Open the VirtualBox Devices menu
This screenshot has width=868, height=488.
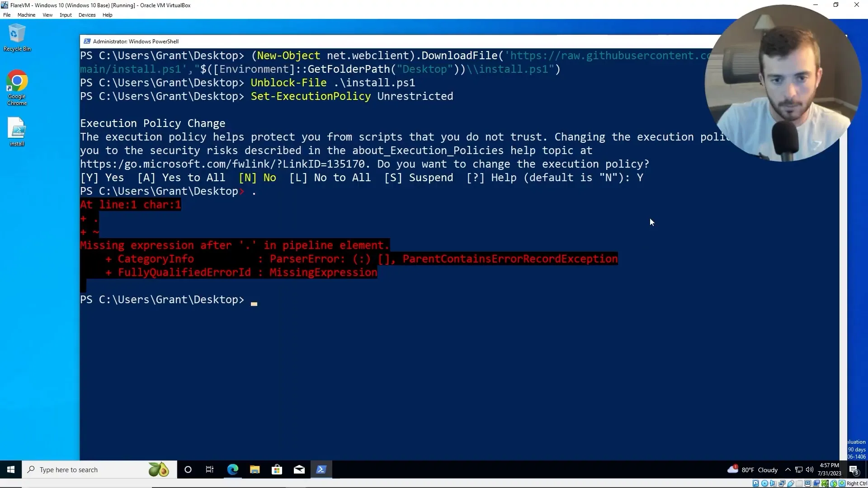coord(87,15)
